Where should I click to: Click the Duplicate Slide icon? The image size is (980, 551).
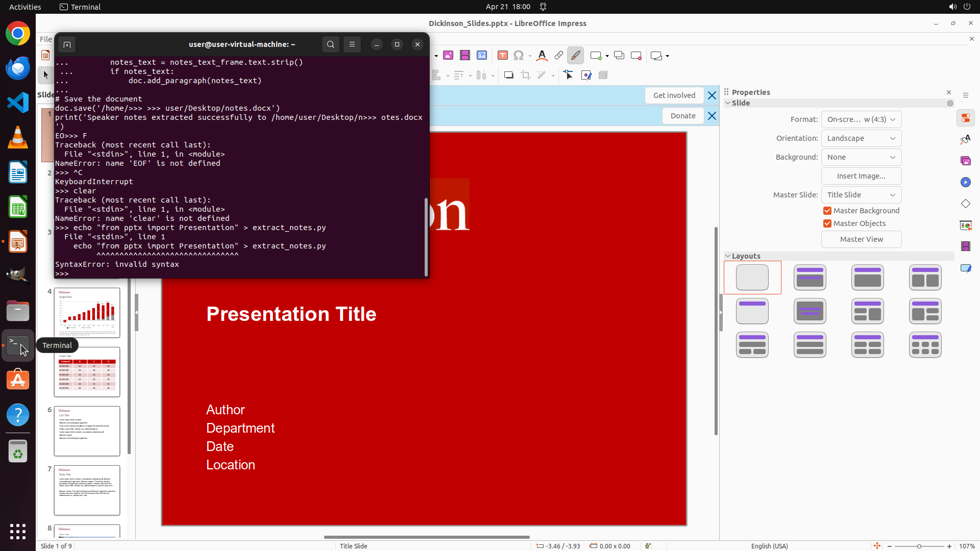coord(619,56)
